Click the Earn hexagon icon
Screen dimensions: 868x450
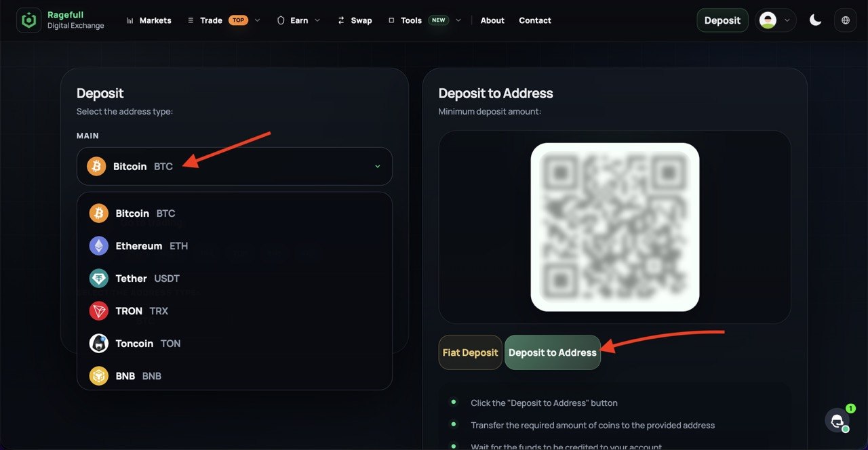coord(281,20)
